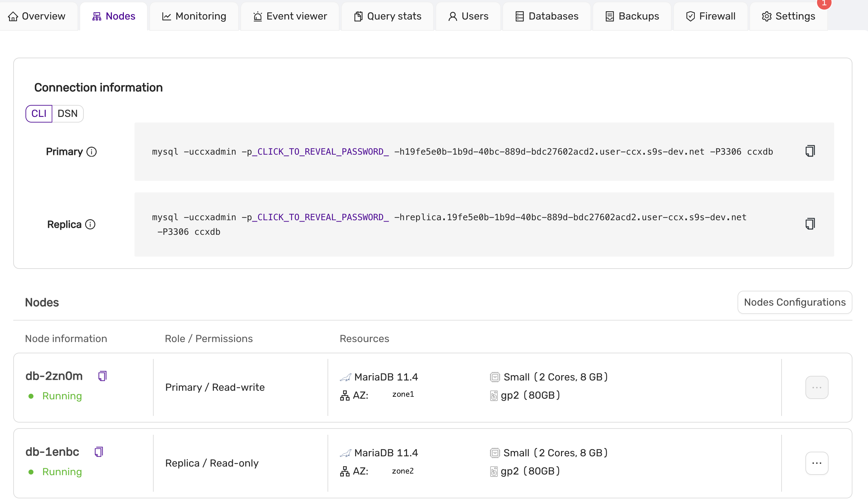Click the Primary info icon
Screen dimensions: 868x503
pos(91,152)
